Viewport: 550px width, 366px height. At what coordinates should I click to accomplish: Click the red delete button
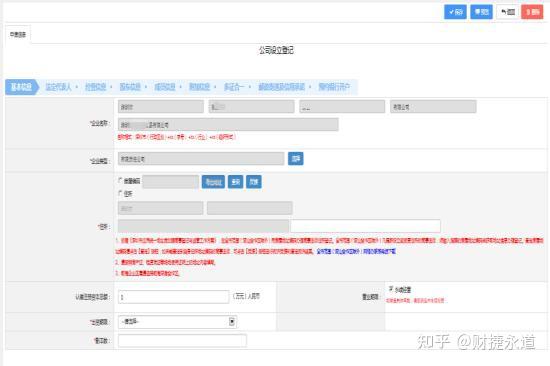click(532, 12)
